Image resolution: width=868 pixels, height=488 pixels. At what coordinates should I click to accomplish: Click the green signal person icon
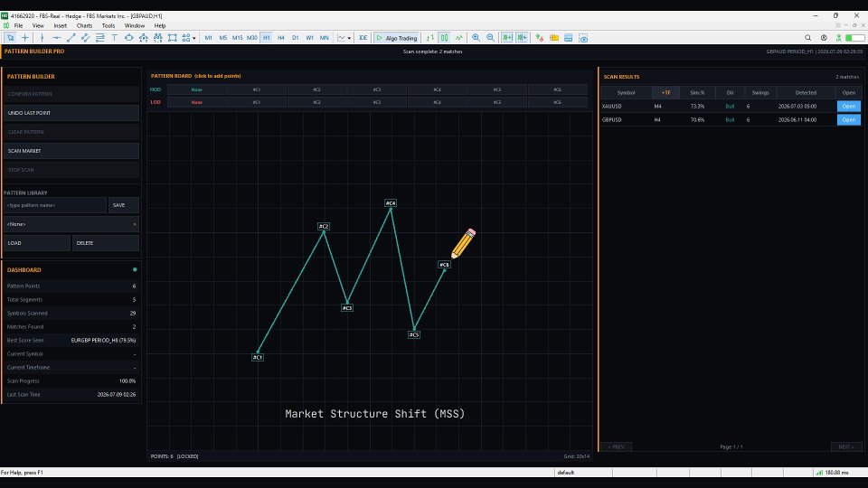pos(839,38)
